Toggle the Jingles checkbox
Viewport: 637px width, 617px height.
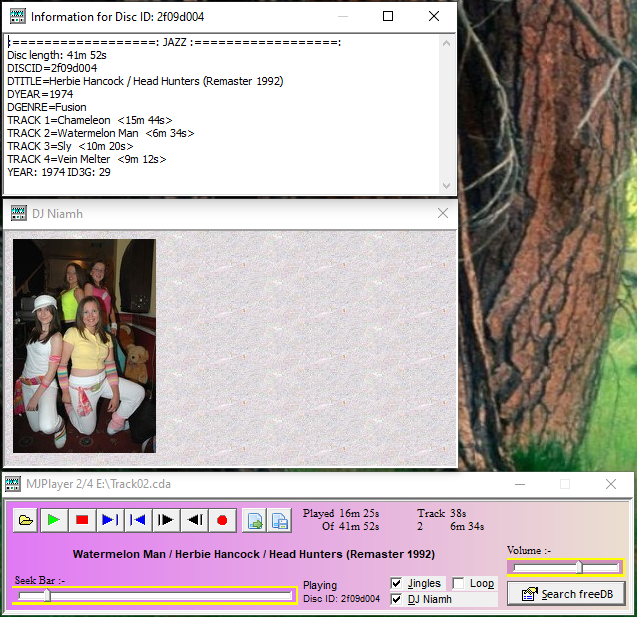click(396, 583)
